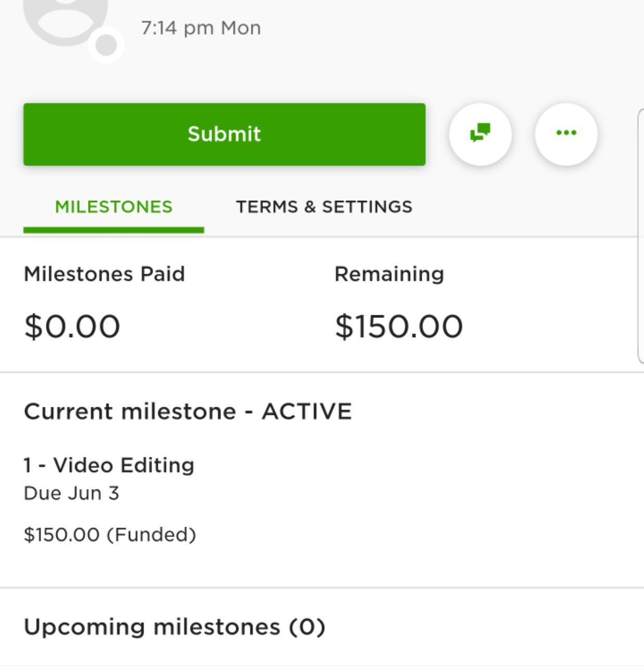Image resolution: width=644 pixels, height=666 pixels.
Task: Tap the Milestones Paid $0.00 amount
Action: click(x=72, y=326)
